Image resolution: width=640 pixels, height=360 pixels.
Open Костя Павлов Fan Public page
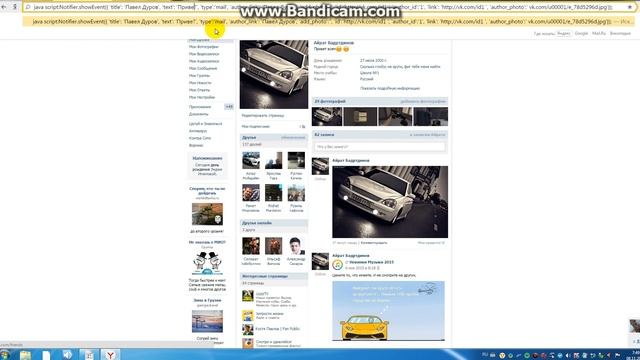[x=278, y=329]
